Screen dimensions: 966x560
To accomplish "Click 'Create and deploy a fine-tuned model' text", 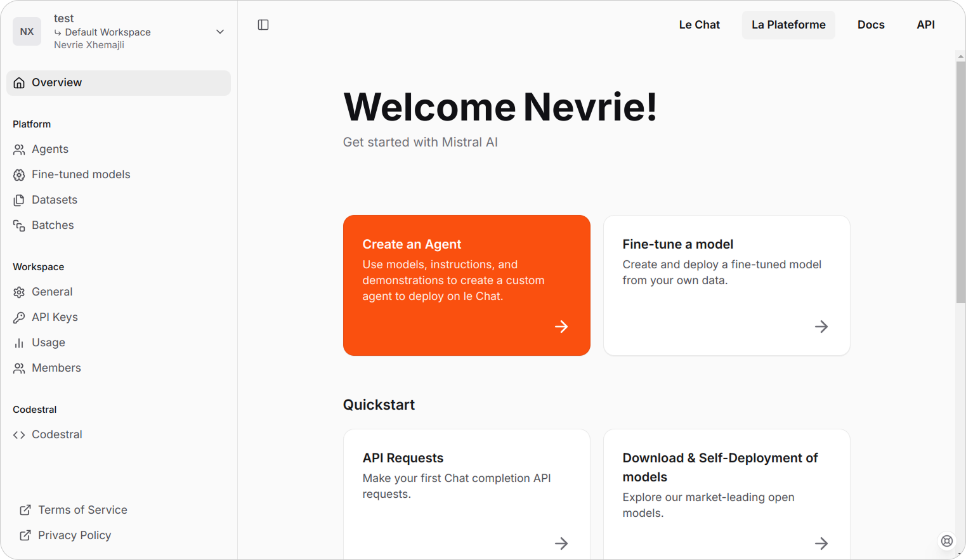I will coord(722,272).
